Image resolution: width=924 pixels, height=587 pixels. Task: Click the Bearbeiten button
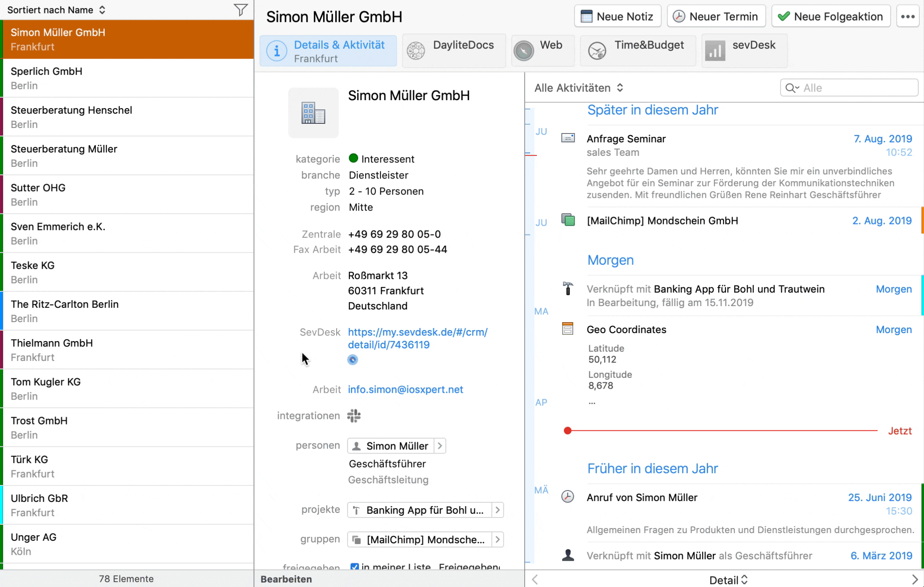click(x=286, y=579)
